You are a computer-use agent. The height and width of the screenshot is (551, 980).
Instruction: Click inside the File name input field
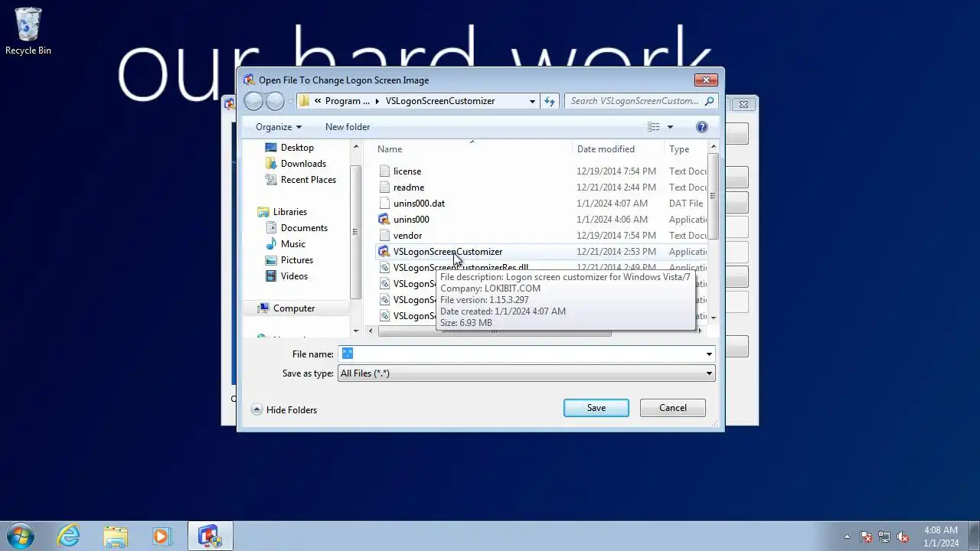(521, 354)
